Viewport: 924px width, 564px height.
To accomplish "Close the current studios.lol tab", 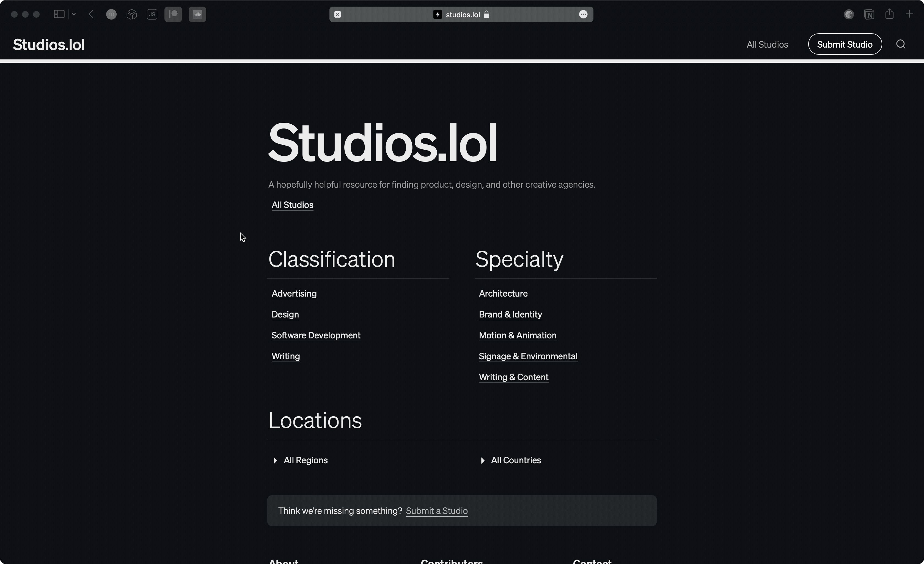I will 337,14.
